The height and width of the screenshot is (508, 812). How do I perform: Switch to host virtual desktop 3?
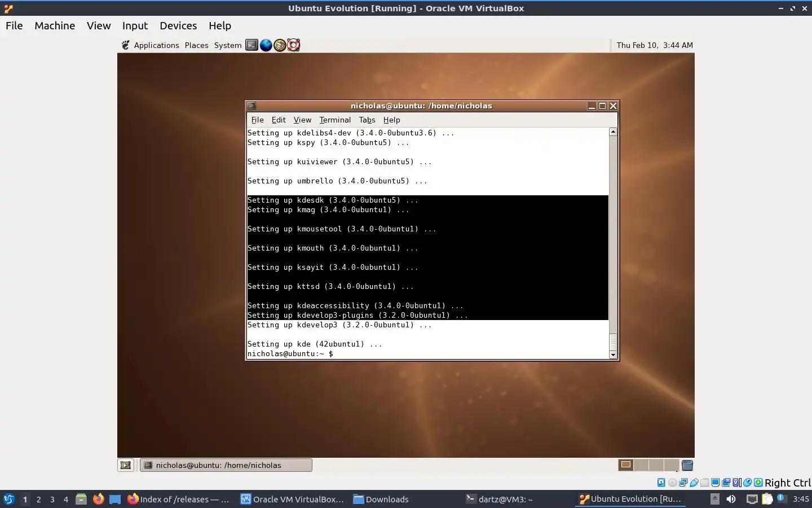(x=52, y=500)
